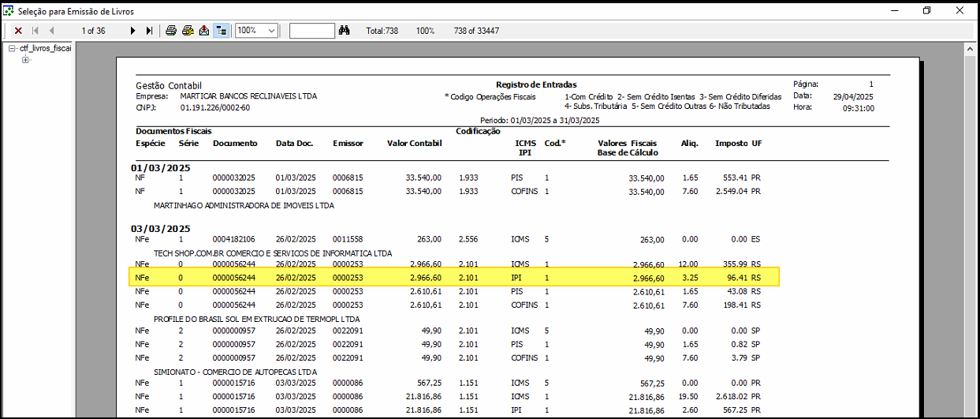Go to the next report page
Image resolution: width=980 pixels, height=419 pixels.
pos(133,31)
